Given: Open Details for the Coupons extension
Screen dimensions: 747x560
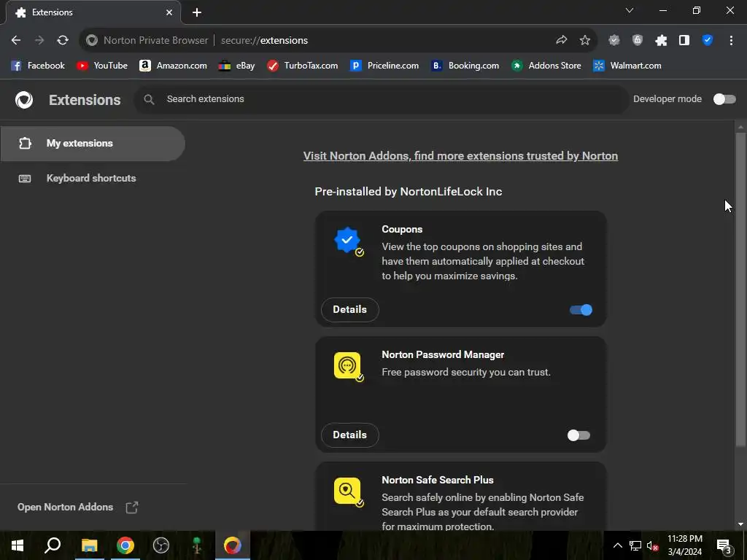Looking at the screenshot, I should pos(349,309).
